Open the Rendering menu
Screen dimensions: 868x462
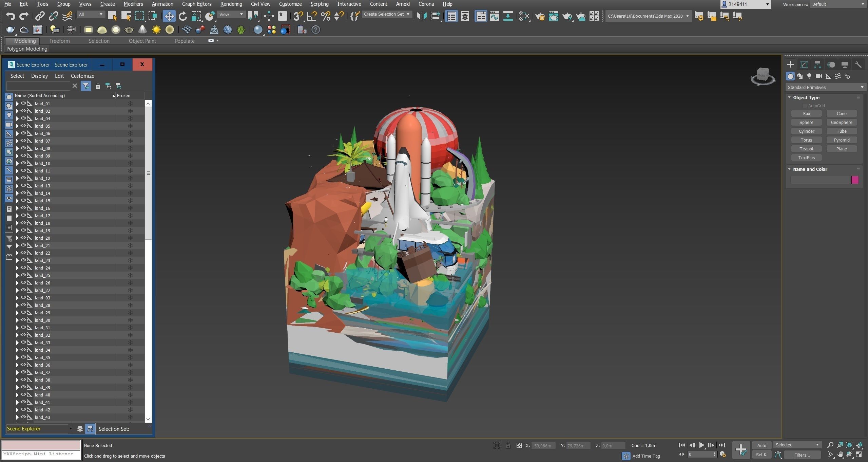point(231,4)
